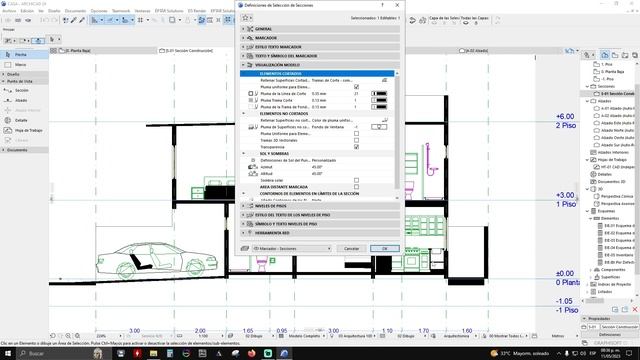Viewport: 640px width, 360px height.
Task: Toggle Pluma uniforme para Elementos cortados checkbox
Action: click(x=356, y=87)
